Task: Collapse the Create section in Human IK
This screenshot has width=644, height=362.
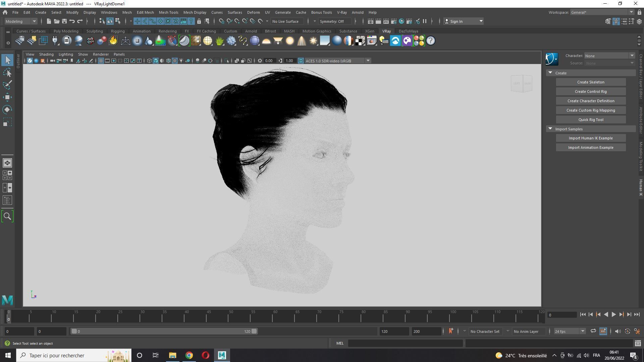Action: pyautogui.click(x=550, y=73)
